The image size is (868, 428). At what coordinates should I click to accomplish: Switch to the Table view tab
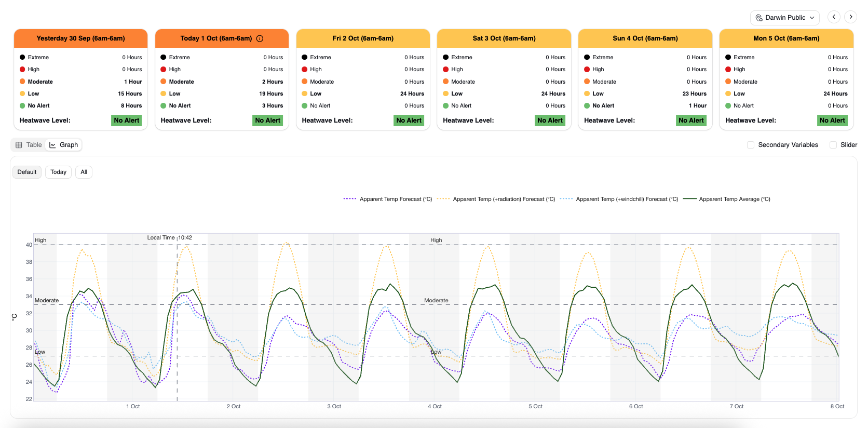[29, 145]
